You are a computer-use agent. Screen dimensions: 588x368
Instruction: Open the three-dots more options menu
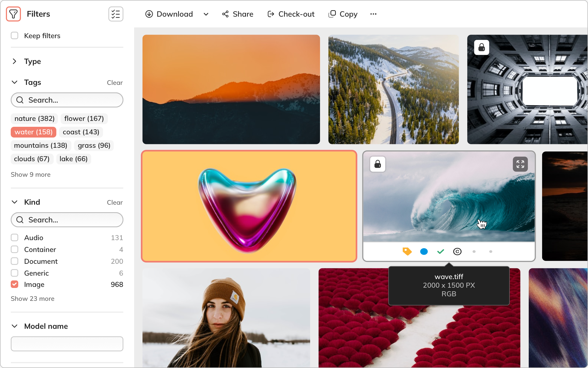(x=373, y=14)
